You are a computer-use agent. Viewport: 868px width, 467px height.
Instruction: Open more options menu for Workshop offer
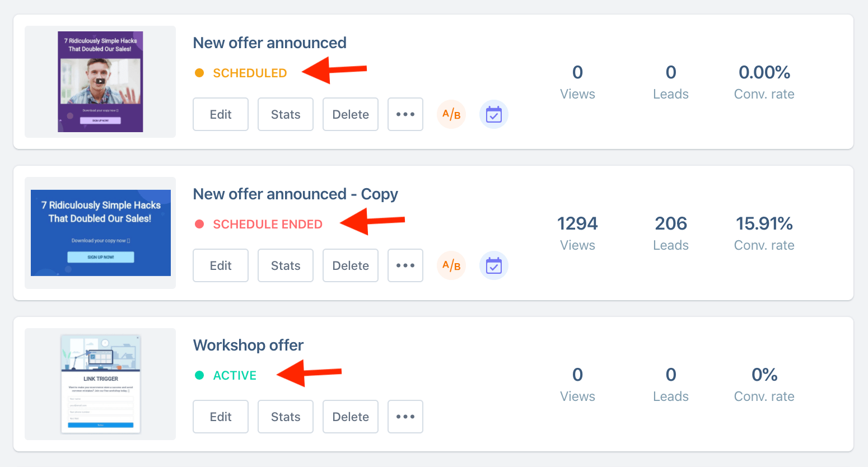point(405,417)
